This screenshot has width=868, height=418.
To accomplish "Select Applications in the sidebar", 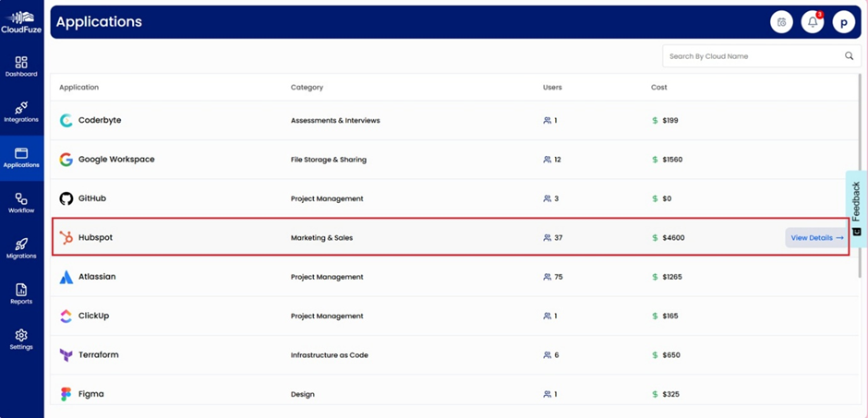I will (x=21, y=158).
